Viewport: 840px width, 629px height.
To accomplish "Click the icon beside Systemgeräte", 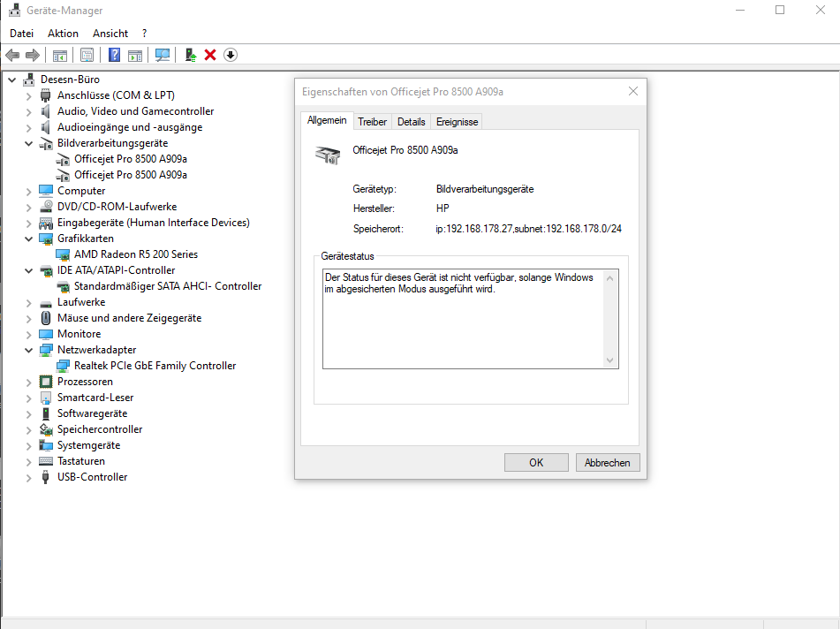I will [46, 446].
